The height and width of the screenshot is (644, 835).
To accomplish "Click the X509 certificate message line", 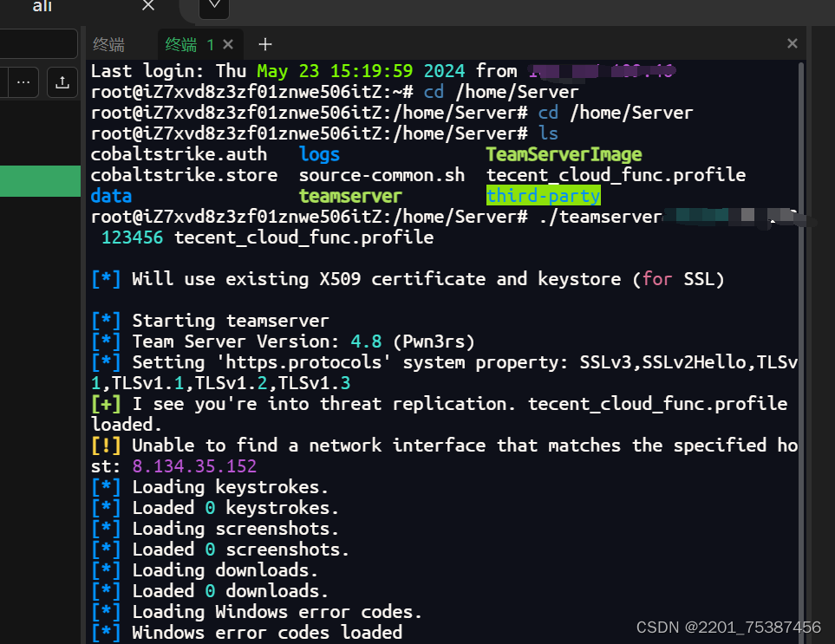I will pyautogui.click(x=408, y=279).
